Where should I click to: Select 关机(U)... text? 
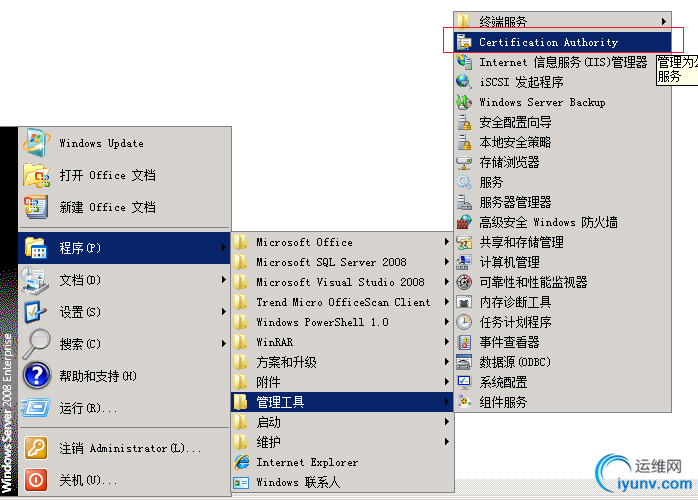click(x=88, y=480)
